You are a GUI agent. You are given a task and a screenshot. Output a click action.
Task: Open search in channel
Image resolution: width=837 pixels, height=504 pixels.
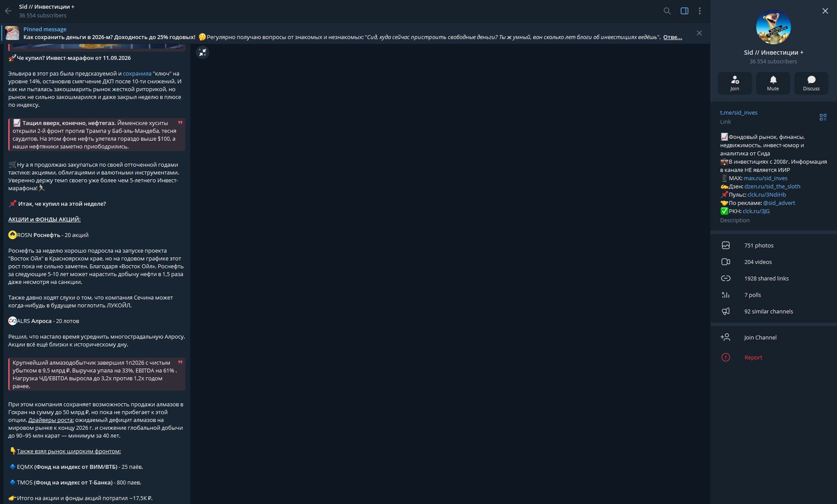[667, 11]
